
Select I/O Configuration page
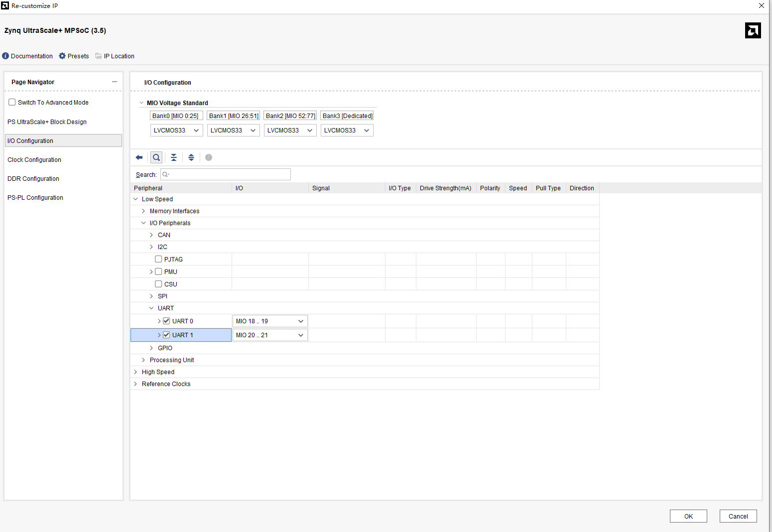pyautogui.click(x=63, y=140)
